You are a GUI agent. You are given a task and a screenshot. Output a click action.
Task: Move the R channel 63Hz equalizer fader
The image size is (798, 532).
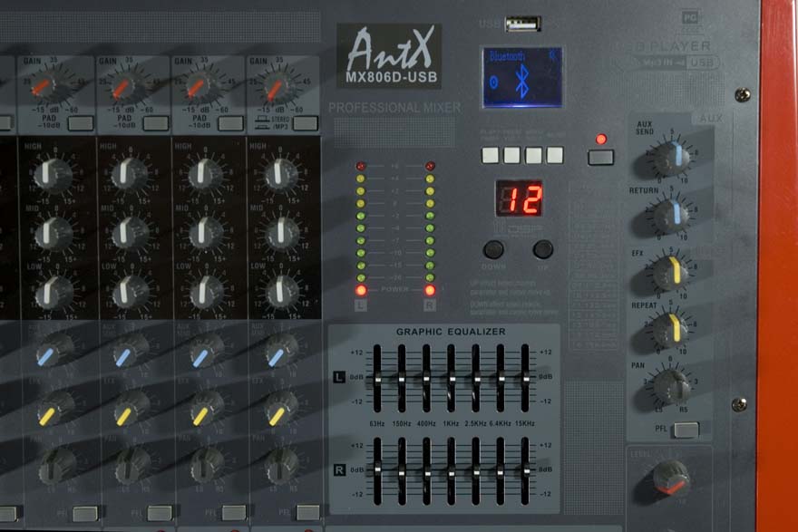tap(377, 469)
